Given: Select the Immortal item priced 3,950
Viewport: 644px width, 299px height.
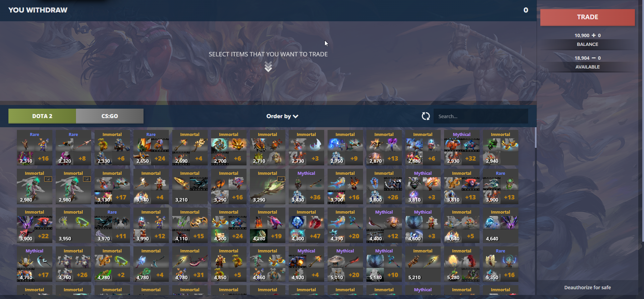Looking at the screenshot, I should click(73, 225).
